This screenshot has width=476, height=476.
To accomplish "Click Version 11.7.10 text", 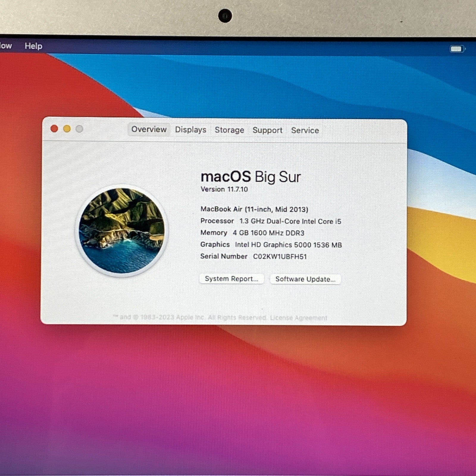I will (x=224, y=189).
